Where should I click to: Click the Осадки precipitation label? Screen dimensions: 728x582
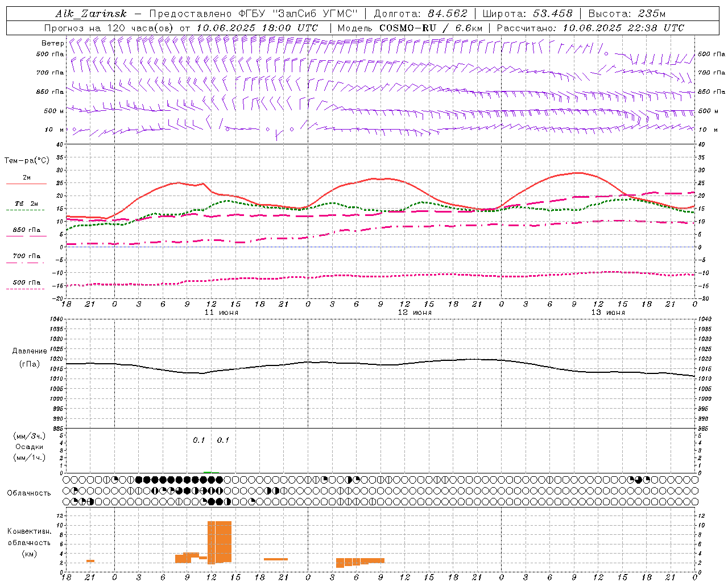(x=30, y=447)
